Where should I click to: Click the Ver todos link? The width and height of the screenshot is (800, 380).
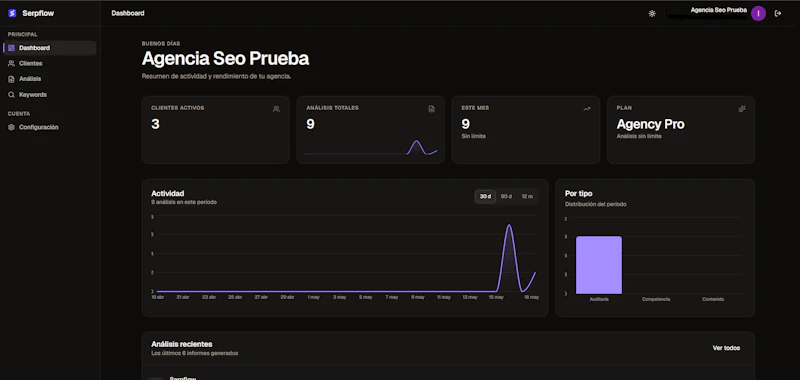click(726, 348)
